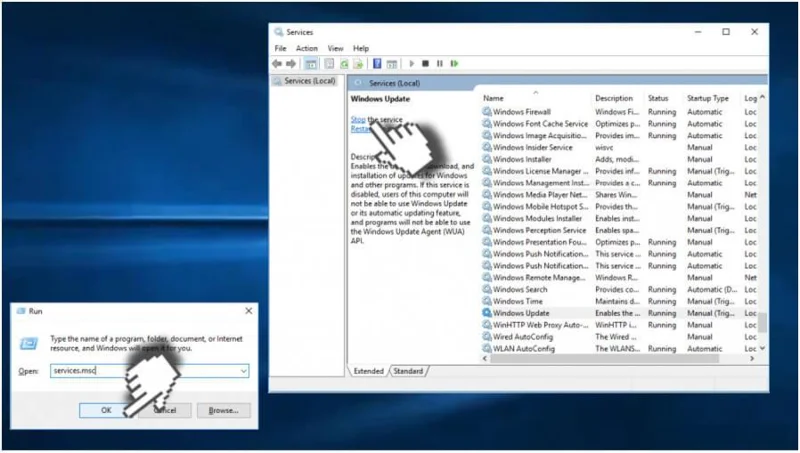Click the gear icon of Windows Update row

click(x=487, y=313)
